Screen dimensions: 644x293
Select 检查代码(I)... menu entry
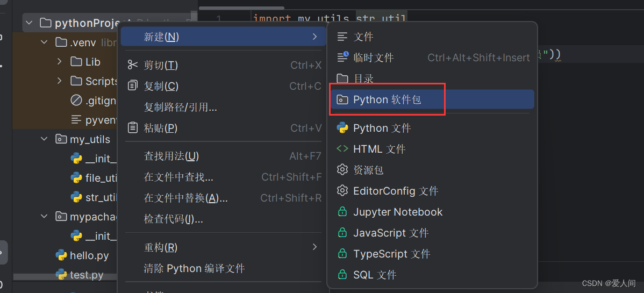point(224,219)
